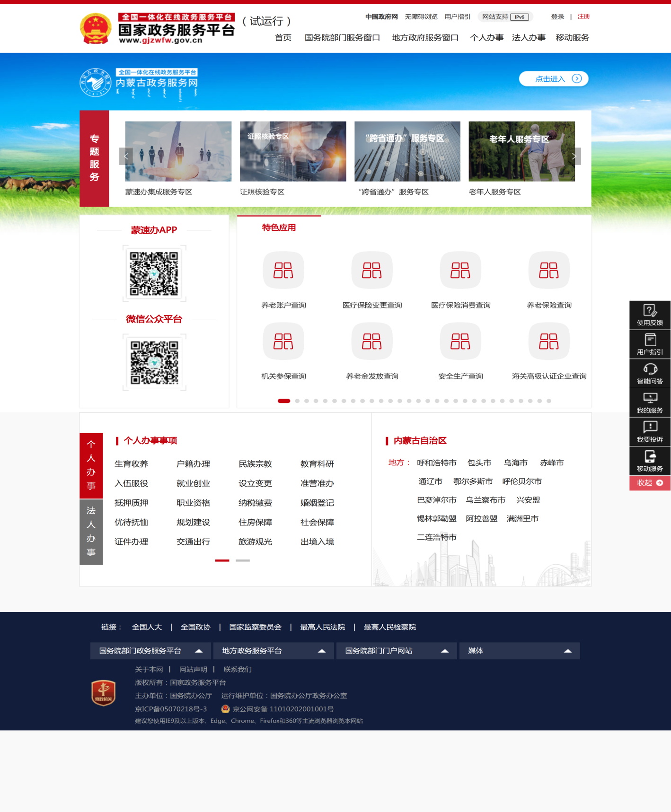
Task: Open the 无障碍浏览 link
Action: pos(421,17)
